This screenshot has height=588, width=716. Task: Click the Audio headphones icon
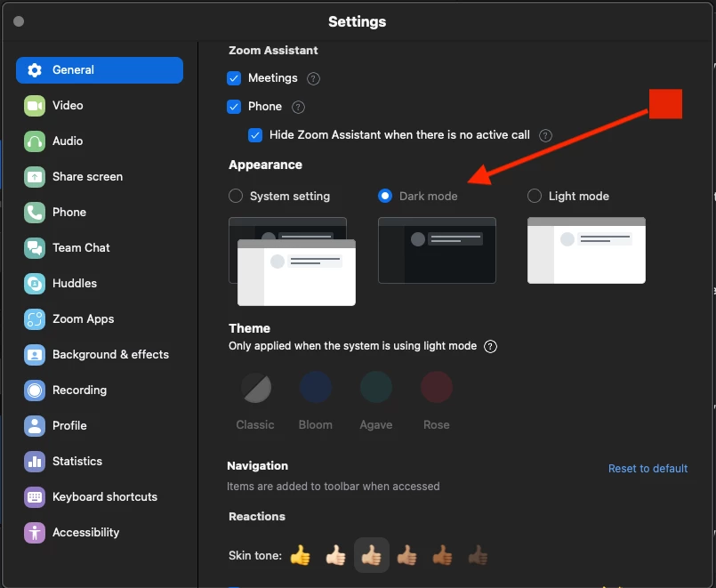tap(35, 141)
